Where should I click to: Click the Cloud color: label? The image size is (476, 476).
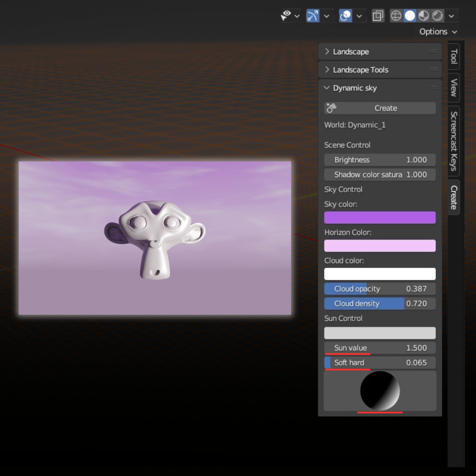[x=344, y=261]
